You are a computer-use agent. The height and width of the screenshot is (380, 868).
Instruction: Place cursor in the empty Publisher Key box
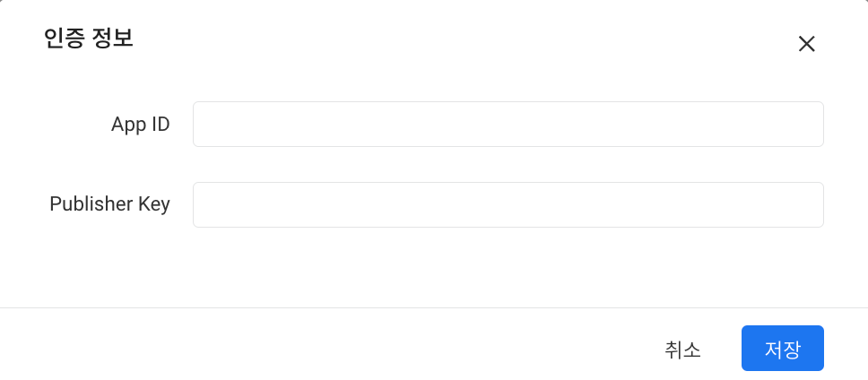pyautogui.click(x=508, y=204)
